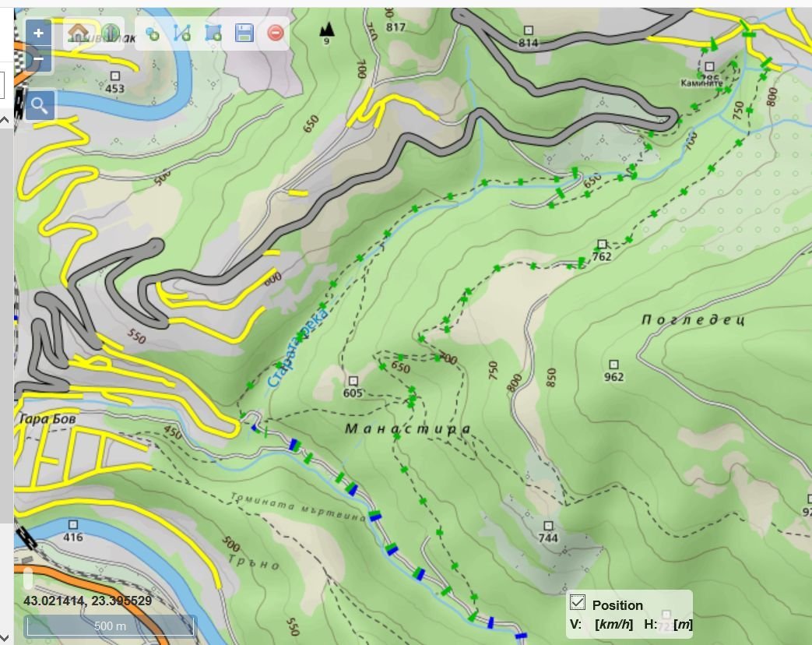Select the add polygon tool
The height and width of the screenshot is (645, 812).
tap(213, 33)
